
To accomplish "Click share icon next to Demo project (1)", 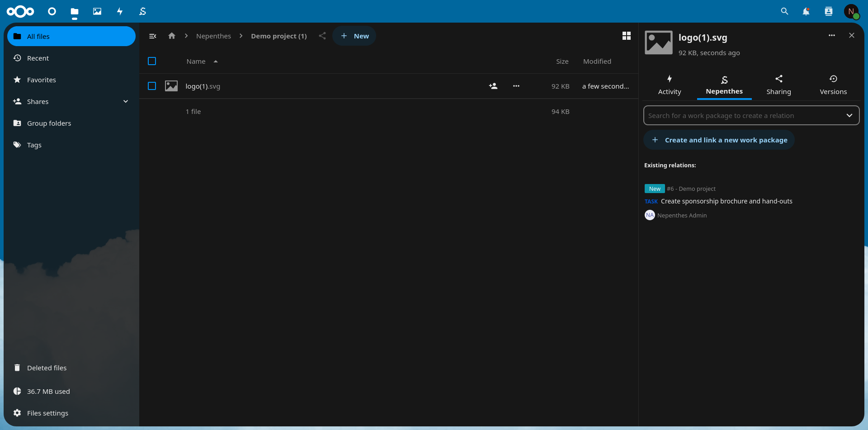I will pos(322,36).
